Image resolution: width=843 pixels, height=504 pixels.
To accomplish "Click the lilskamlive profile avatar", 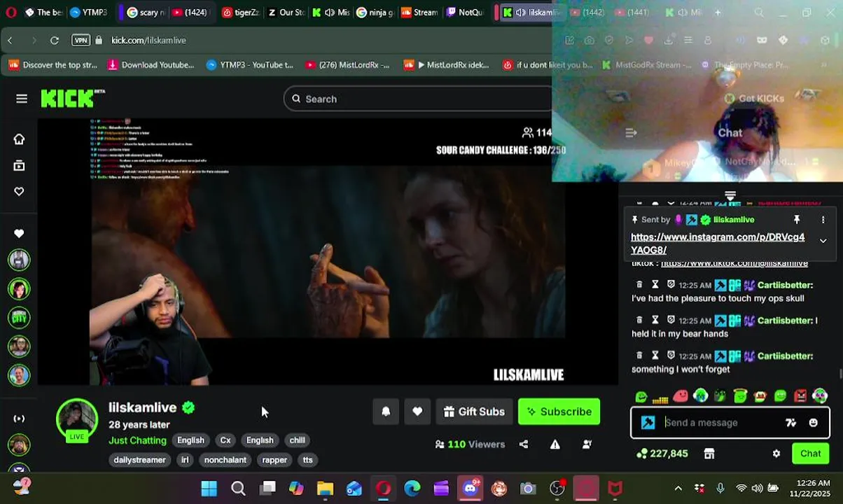I will coord(77,420).
